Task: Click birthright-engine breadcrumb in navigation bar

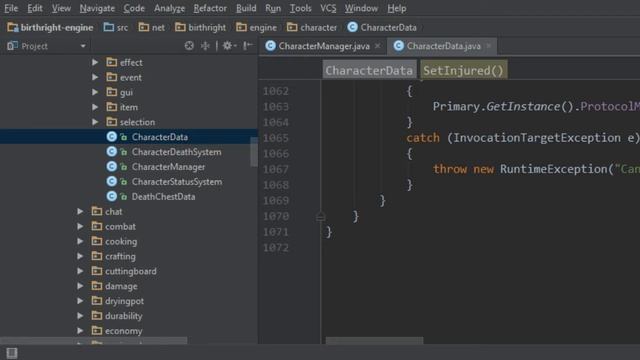Action: tap(51, 27)
